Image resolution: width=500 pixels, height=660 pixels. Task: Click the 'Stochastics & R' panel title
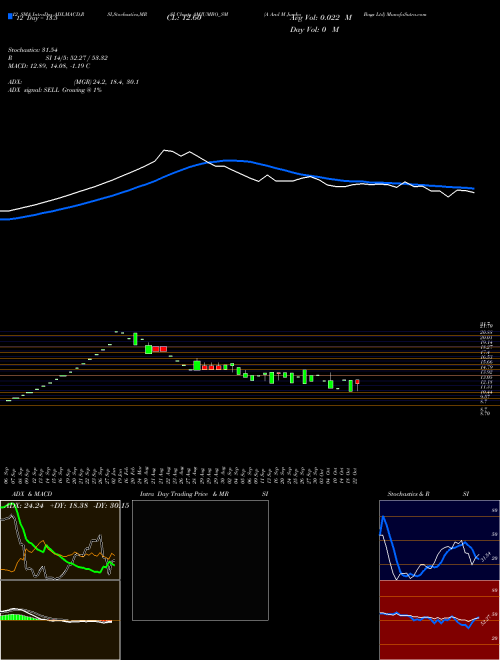point(408,494)
